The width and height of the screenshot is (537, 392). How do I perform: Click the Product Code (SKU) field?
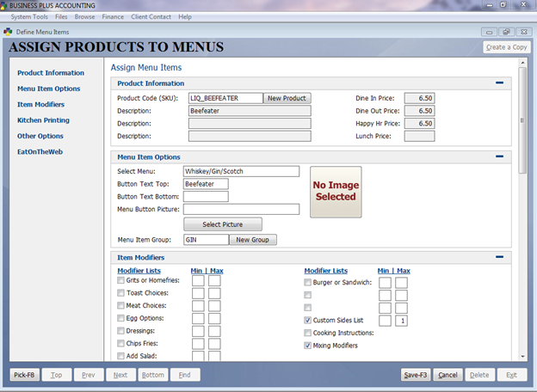point(225,98)
